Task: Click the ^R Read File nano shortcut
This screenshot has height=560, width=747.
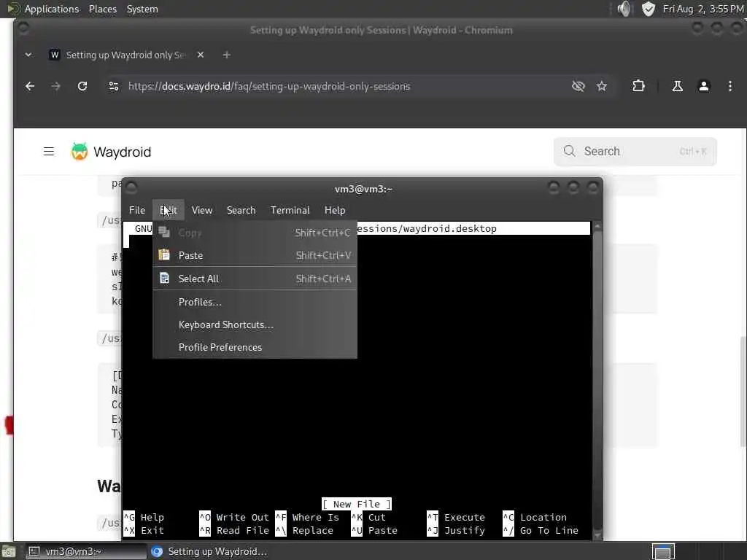Action: [234, 531]
